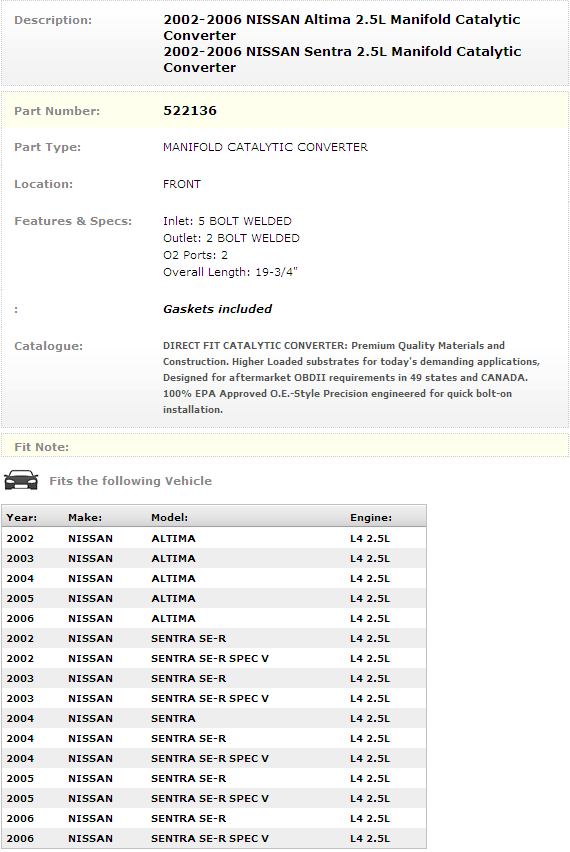Click Outlet: 2 BOLT WELDED spec
The height and width of the screenshot is (852, 570).
point(231,238)
